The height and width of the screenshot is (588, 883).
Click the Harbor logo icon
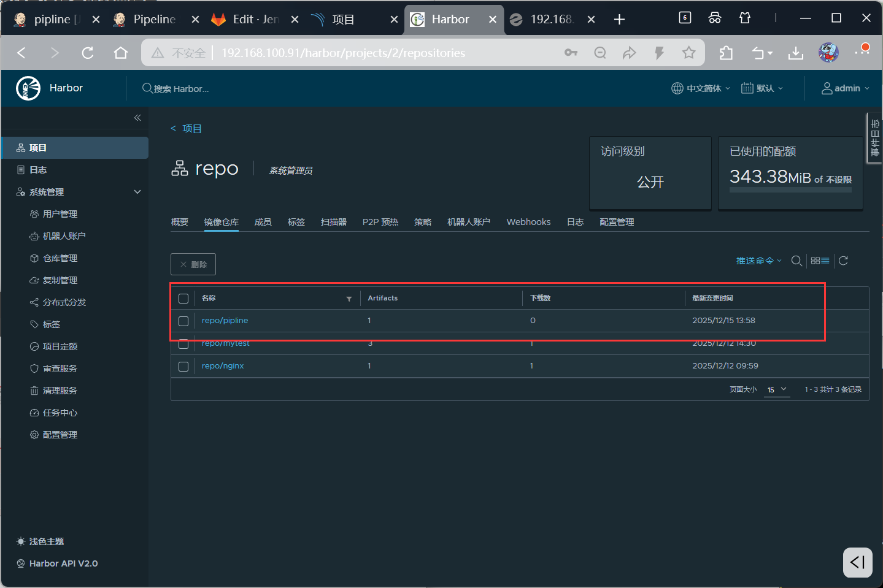click(28, 88)
